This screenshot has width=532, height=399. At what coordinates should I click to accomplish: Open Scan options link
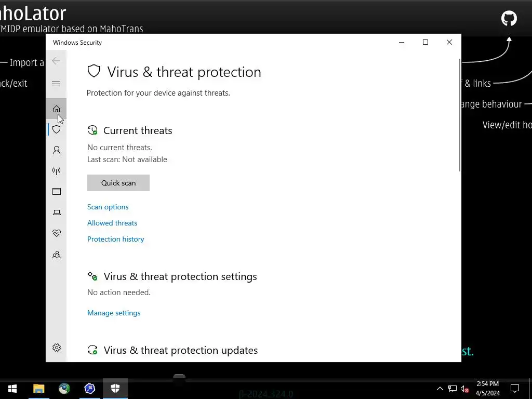pos(108,207)
